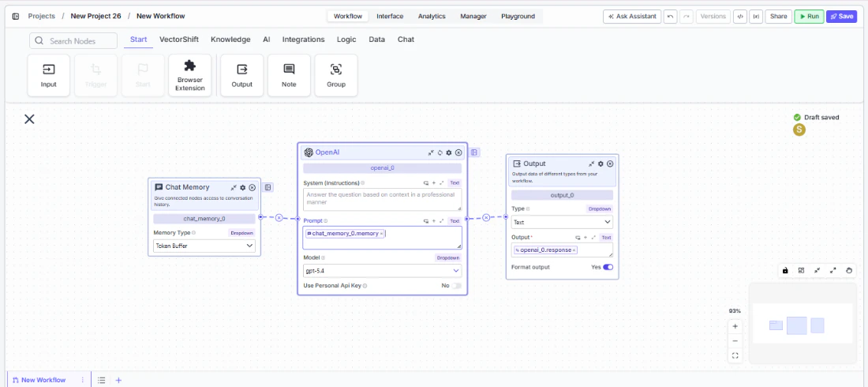Viewport: 868px width, 387px height.
Task: Toggle canvas lock icon
Action: (785, 271)
